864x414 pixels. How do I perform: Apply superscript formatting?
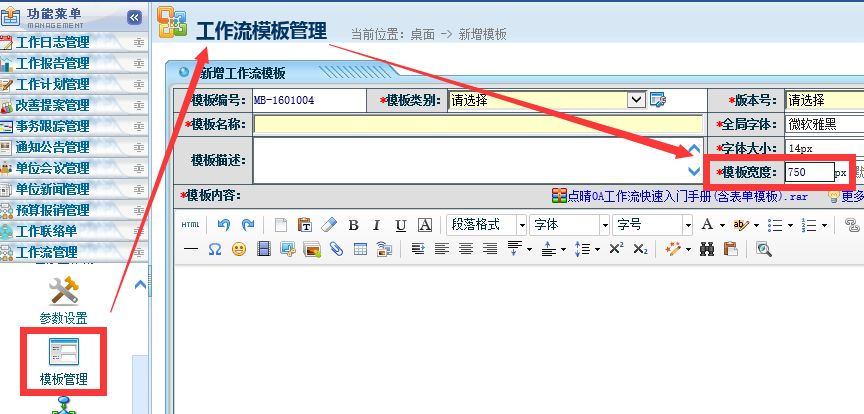[x=616, y=249]
